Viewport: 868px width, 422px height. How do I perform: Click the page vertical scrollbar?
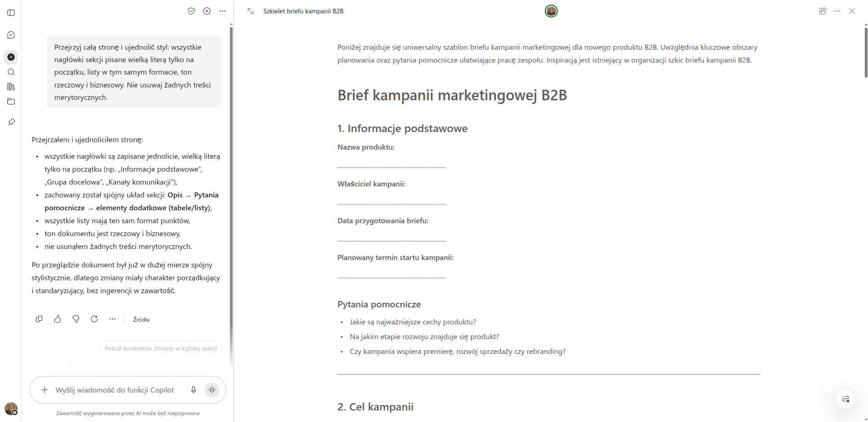[x=866, y=53]
